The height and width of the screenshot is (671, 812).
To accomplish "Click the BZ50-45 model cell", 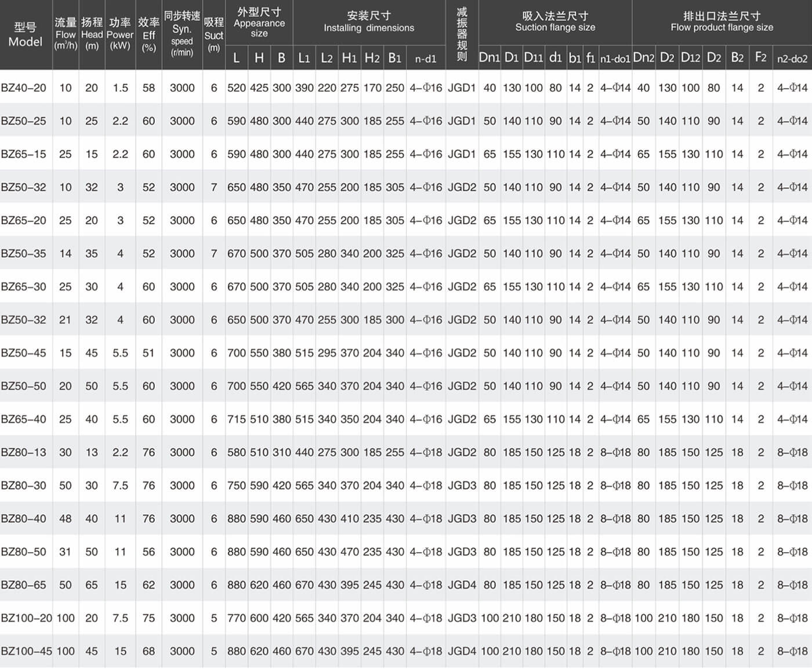I will (24, 352).
